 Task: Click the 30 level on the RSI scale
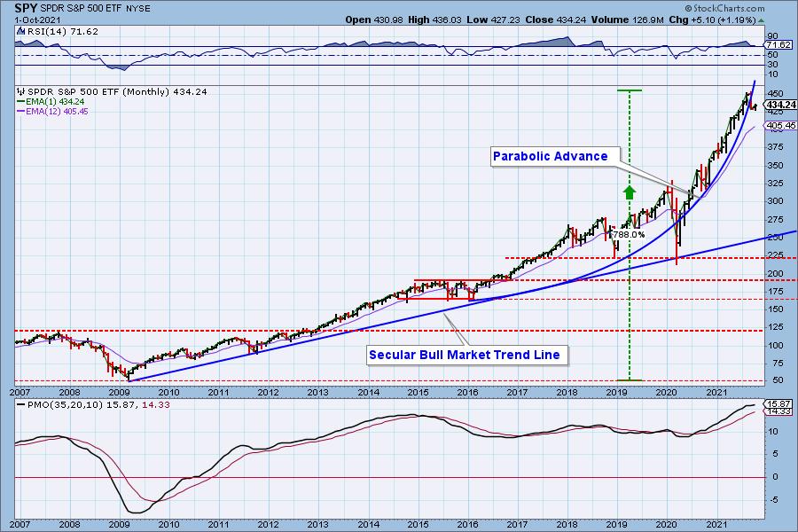point(772,64)
